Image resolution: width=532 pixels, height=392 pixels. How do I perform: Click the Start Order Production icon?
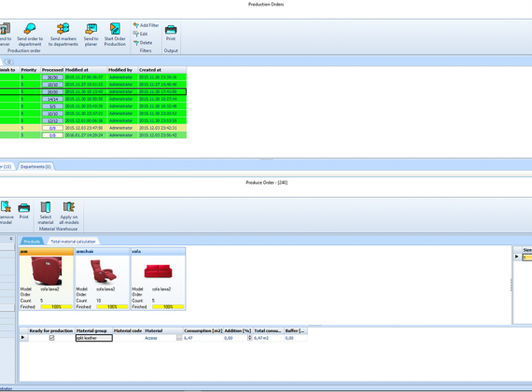point(115,29)
